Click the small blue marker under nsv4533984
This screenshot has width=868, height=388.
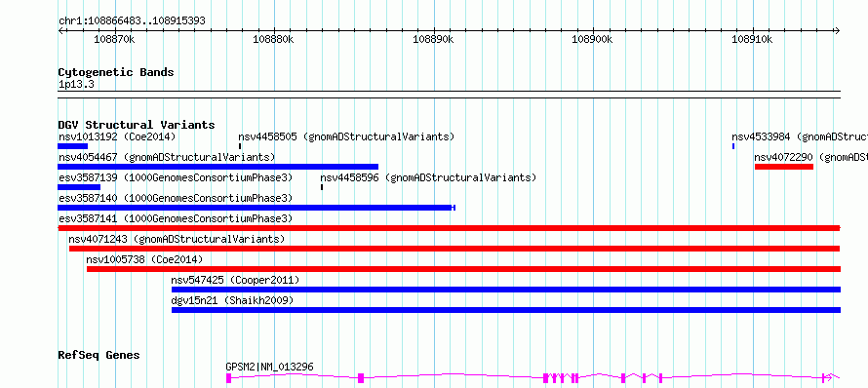pyautogui.click(x=733, y=146)
